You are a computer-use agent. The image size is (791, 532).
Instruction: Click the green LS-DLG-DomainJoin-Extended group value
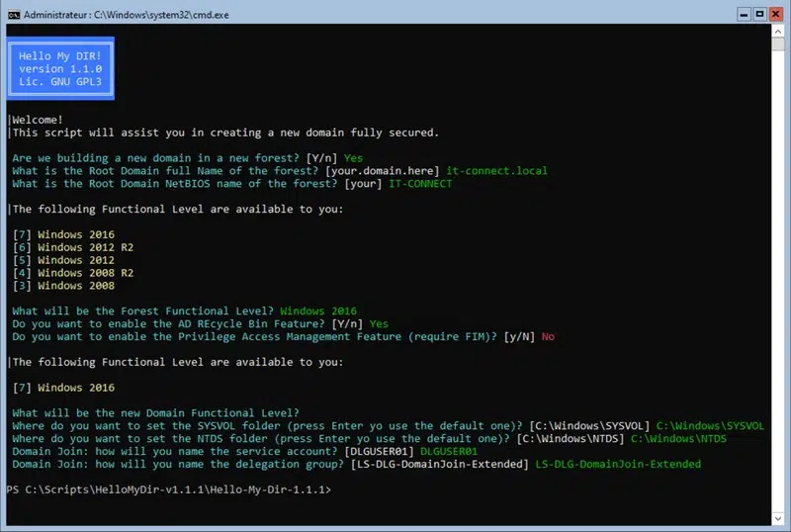click(618, 464)
